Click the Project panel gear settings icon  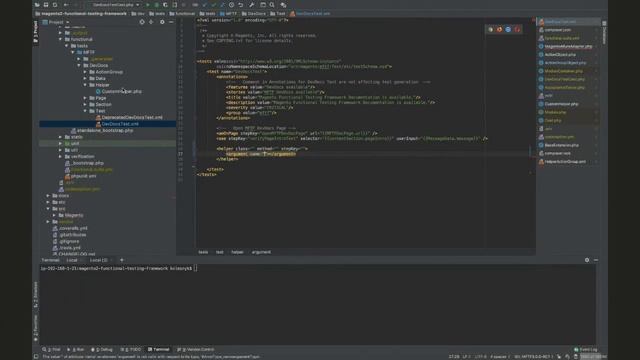pyautogui.click(x=162, y=22)
